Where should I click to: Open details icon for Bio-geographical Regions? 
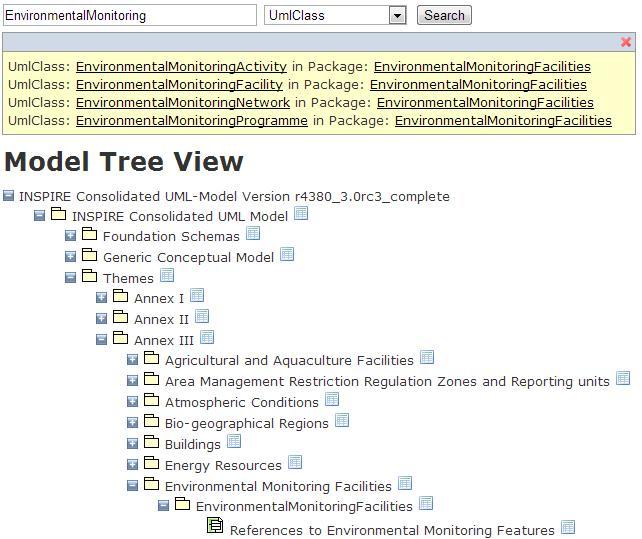point(342,421)
